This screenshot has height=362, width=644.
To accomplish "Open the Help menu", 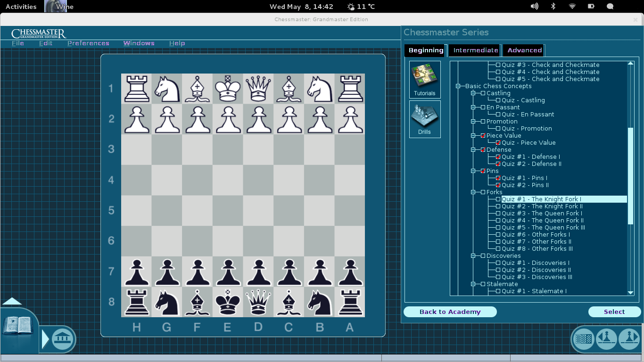I will point(177,43).
